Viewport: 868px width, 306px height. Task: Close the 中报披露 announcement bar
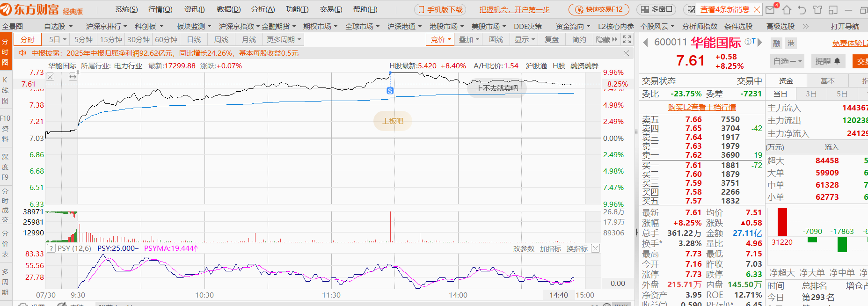click(626, 53)
